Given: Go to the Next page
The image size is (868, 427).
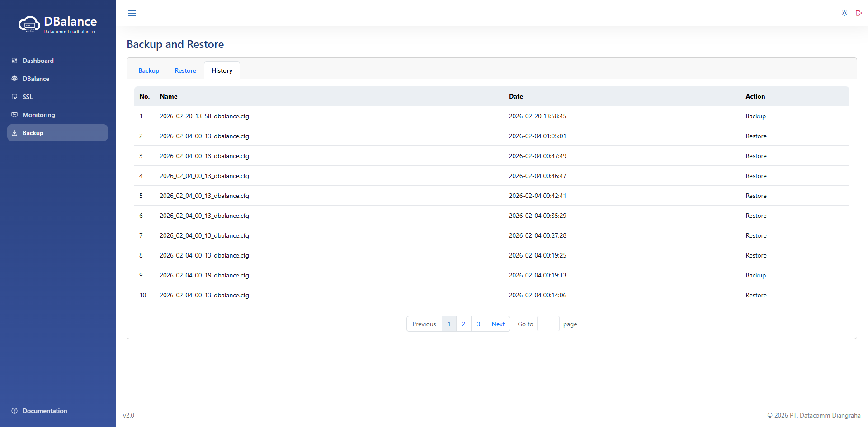Looking at the screenshot, I should [x=498, y=324].
